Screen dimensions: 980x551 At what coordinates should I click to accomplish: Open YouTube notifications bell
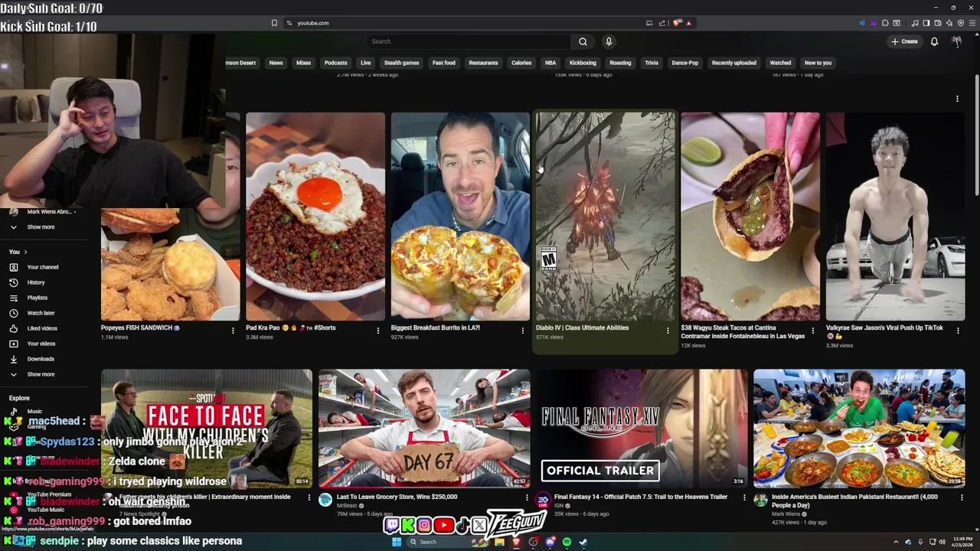point(934,41)
